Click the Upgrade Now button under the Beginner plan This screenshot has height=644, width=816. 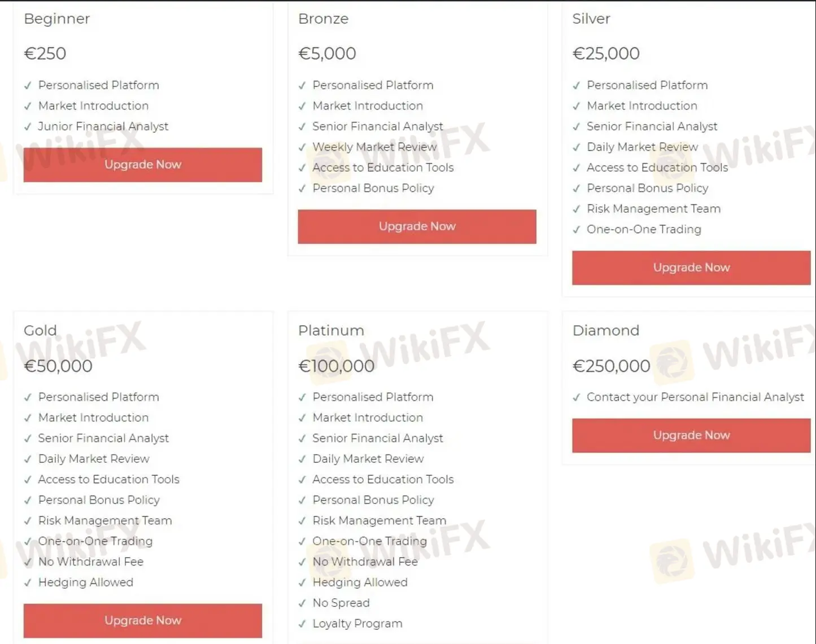click(x=142, y=165)
